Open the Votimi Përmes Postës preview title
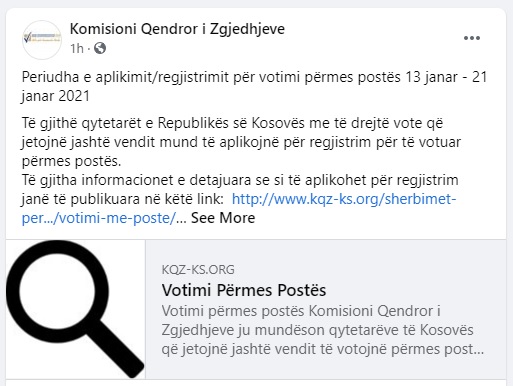 pos(244,290)
